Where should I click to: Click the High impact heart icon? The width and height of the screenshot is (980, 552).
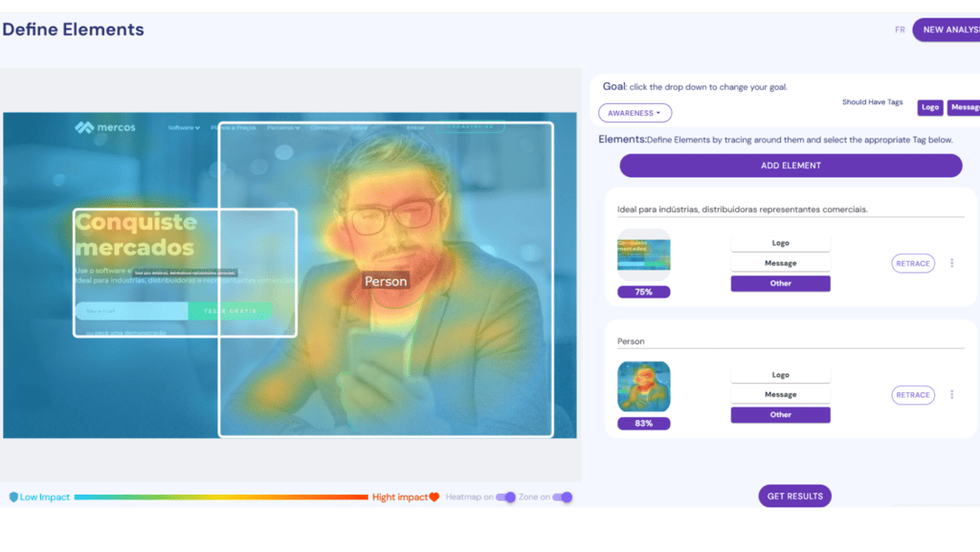tap(434, 497)
